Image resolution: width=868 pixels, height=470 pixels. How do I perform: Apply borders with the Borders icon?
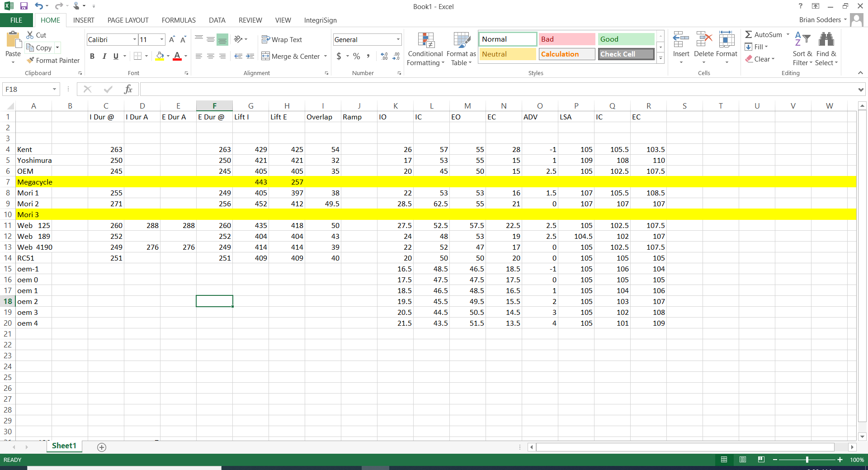point(138,56)
